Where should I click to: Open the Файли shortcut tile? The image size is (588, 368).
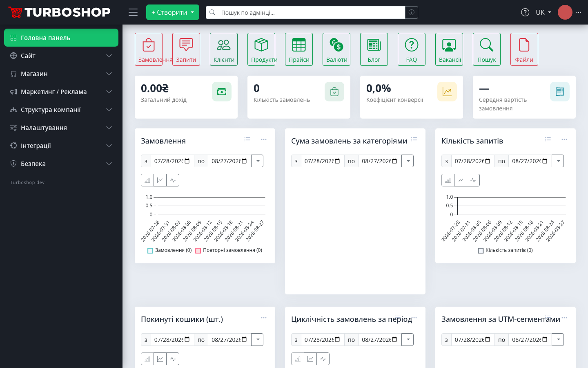524,49
